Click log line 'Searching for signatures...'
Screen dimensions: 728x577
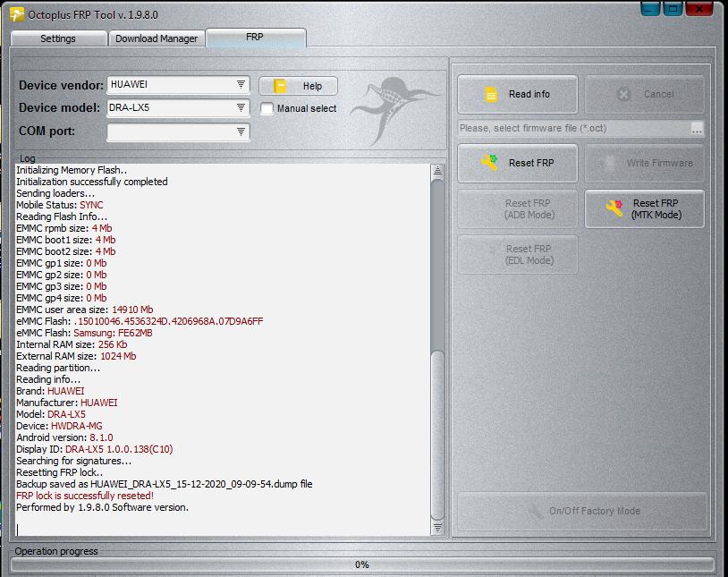point(74,461)
